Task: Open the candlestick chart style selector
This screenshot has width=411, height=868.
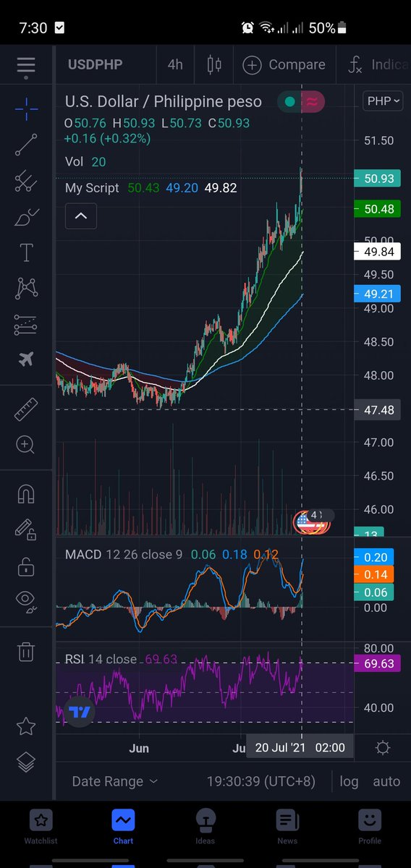Action: click(214, 64)
